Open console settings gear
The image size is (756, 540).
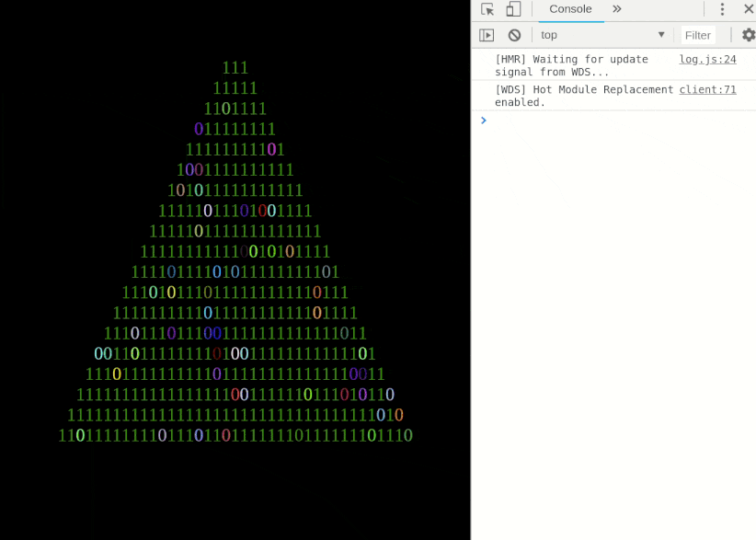[x=748, y=35]
